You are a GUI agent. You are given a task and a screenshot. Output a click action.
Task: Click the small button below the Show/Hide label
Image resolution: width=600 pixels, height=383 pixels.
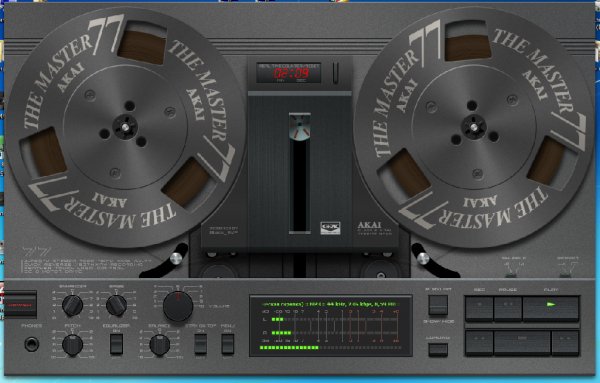coord(438,349)
